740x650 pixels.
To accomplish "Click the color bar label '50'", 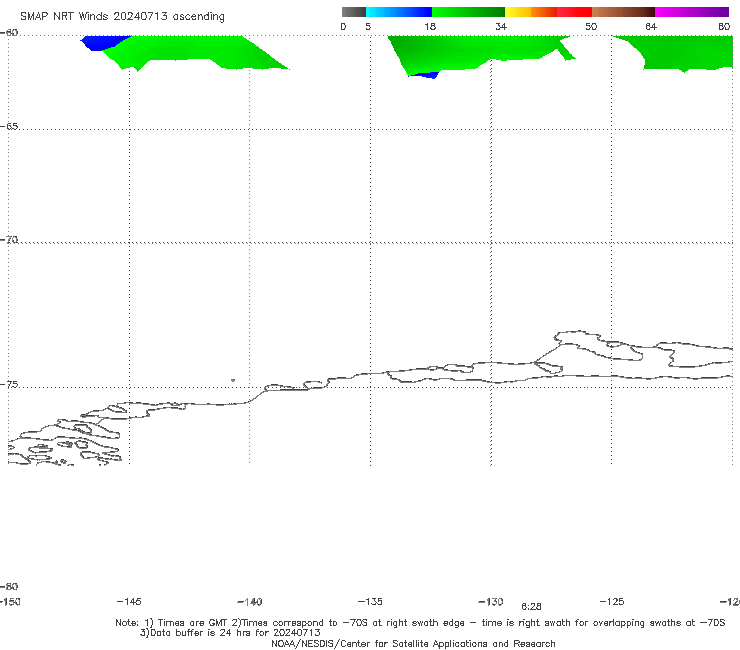I will [591, 27].
